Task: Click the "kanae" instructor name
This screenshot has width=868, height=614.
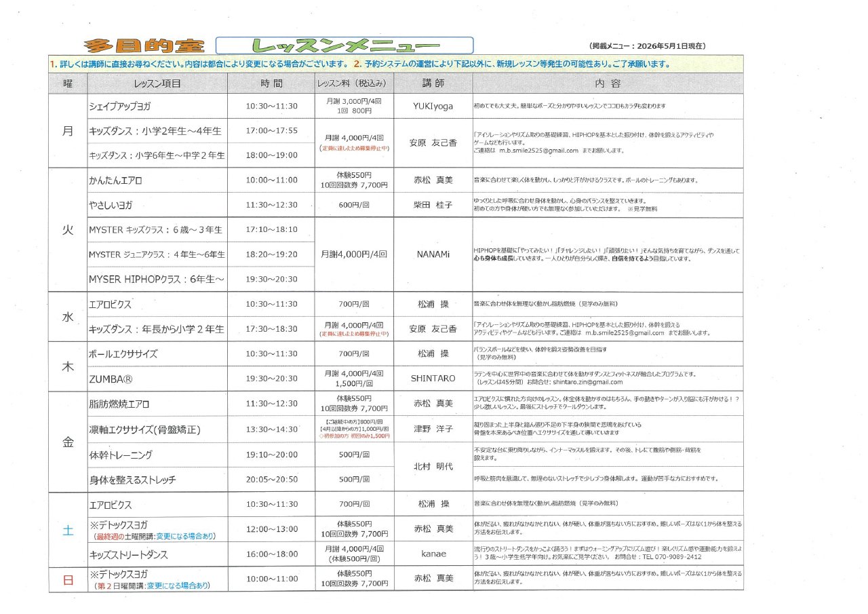Action: click(433, 554)
